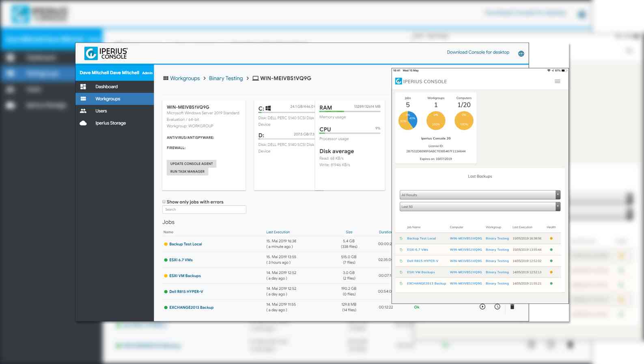Click green status dot of Dell R815 HYPER-V job
644x364 pixels.
click(x=166, y=291)
